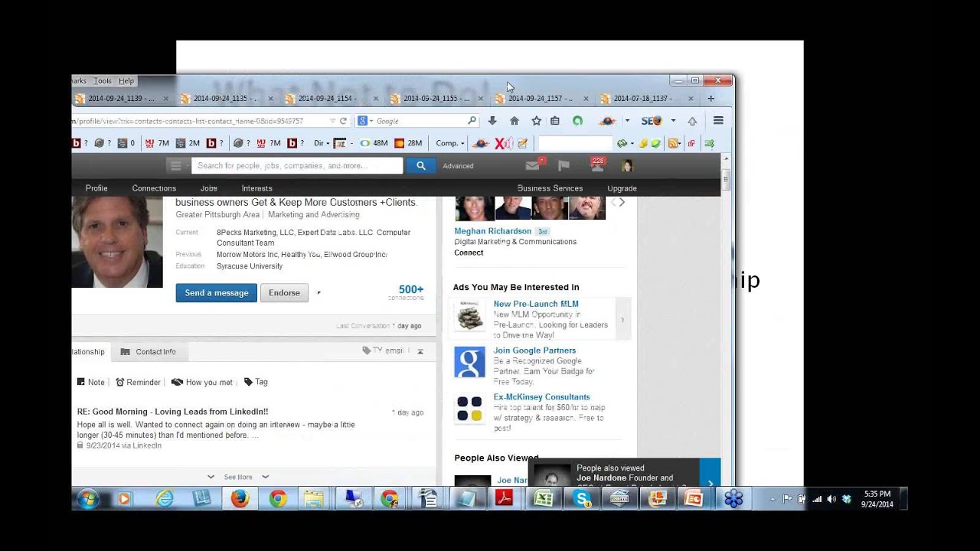980x551 pixels.
Task: Open the LinkedIn Interests menu
Action: (x=256, y=188)
